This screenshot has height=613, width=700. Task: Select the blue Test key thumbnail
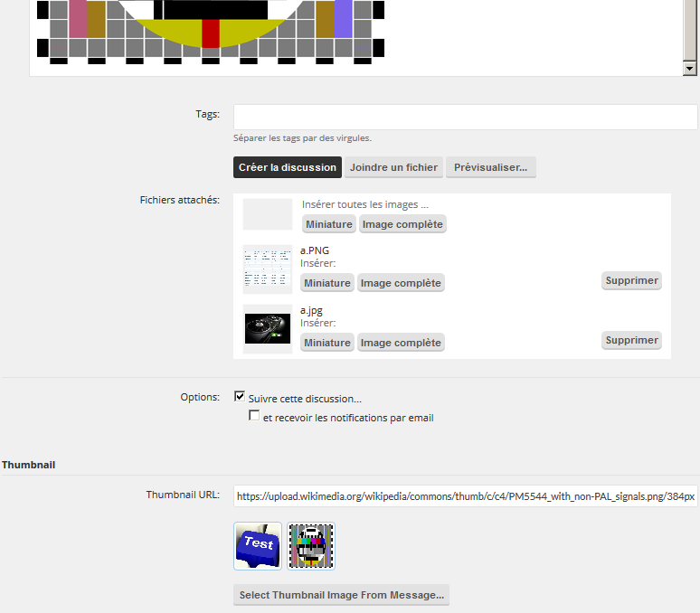(x=258, y=546)
